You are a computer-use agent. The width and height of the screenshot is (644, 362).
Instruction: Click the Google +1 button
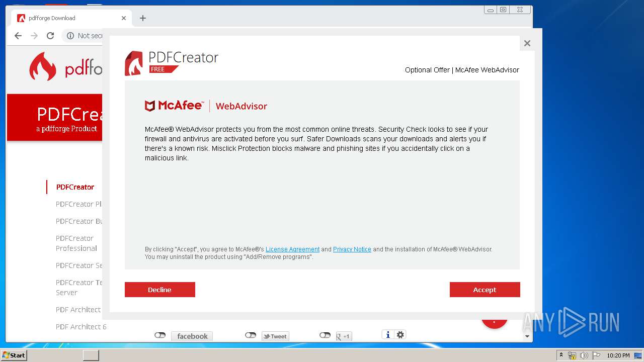[x=344, y=336]
